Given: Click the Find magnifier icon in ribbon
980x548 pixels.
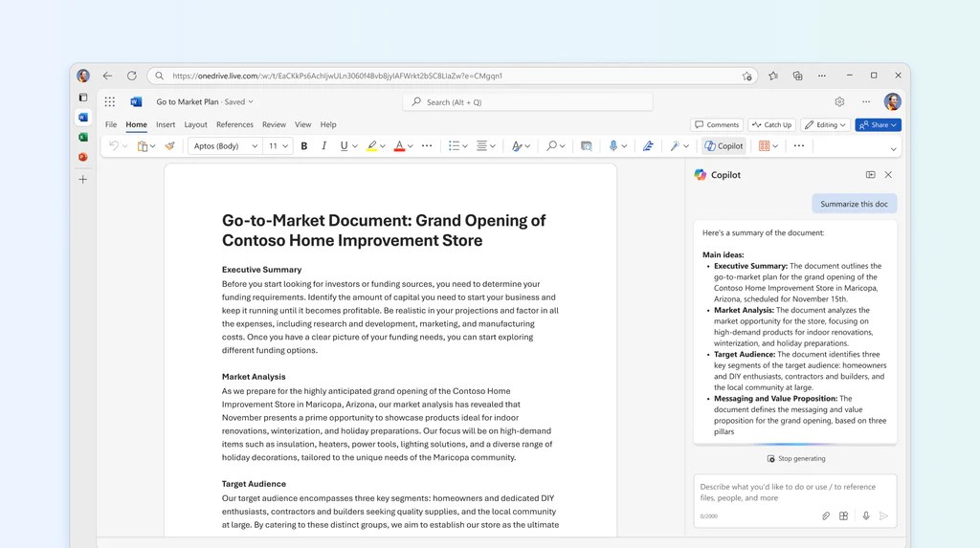Looking at the screenshot, I should 551,145.
